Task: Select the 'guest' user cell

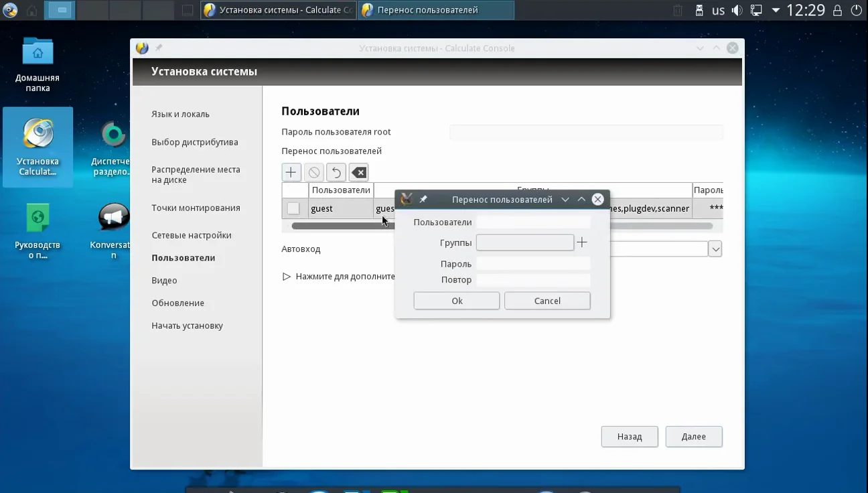Action: [341, 208]
